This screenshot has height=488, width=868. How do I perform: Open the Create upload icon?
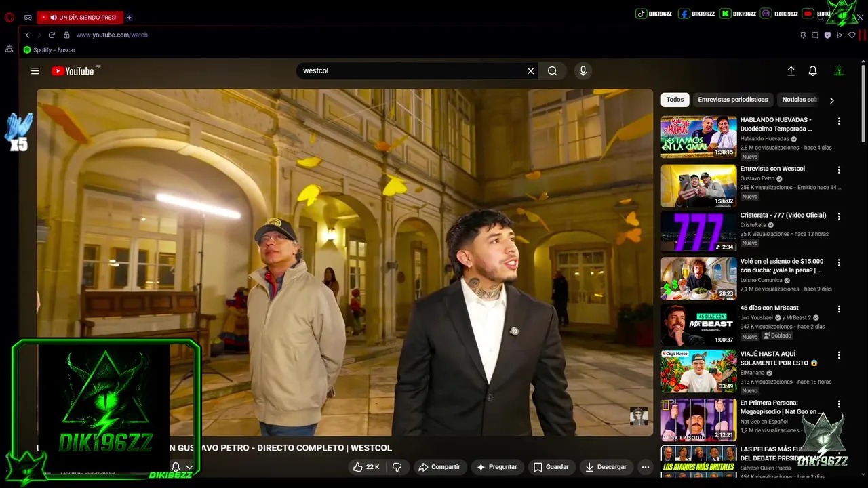[791, 70]
